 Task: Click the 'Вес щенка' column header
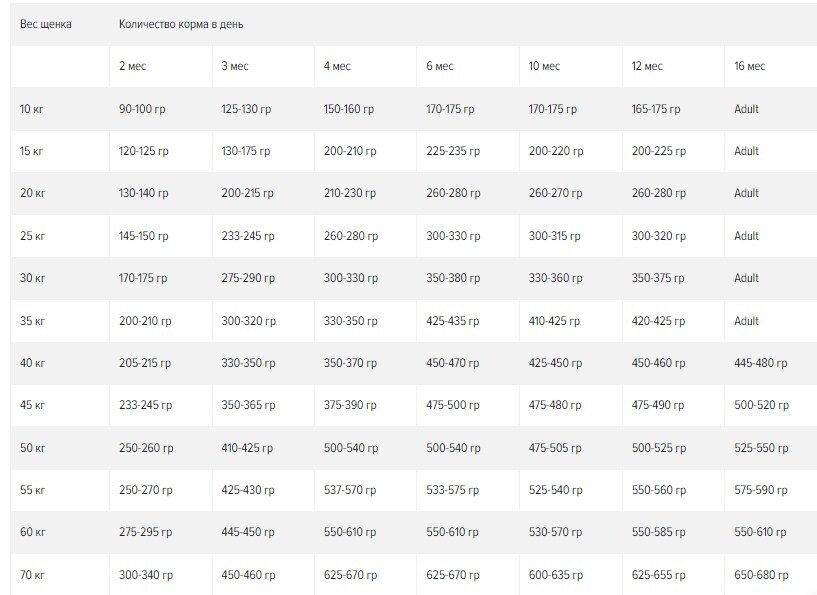[45, 24]
